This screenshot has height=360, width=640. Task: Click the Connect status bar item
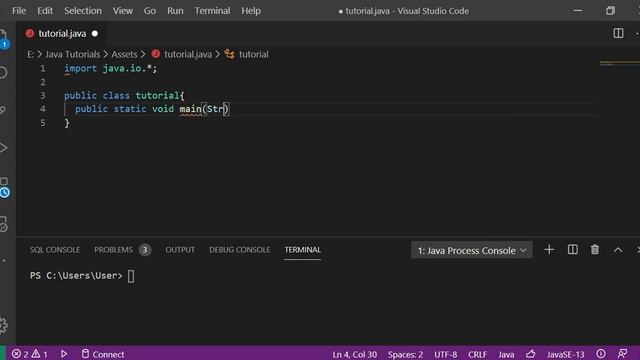(x=103, y=354)
